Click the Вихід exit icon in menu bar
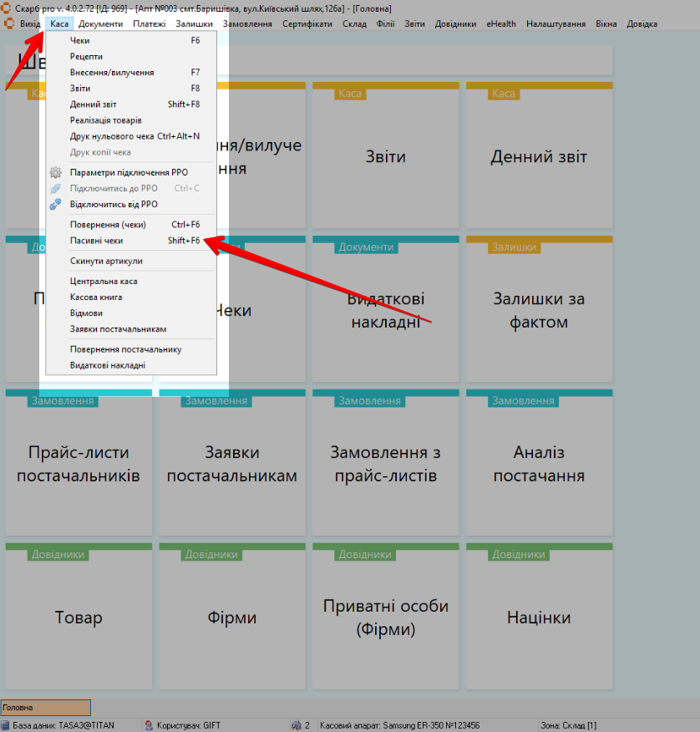This screenshot has width=700, height=732. tap(9, 23)
